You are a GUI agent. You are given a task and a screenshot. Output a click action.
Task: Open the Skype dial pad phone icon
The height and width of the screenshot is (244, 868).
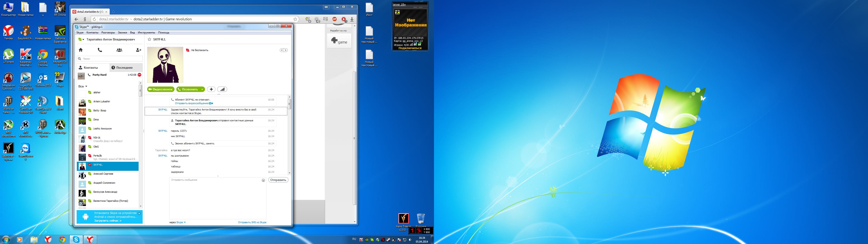100,50
